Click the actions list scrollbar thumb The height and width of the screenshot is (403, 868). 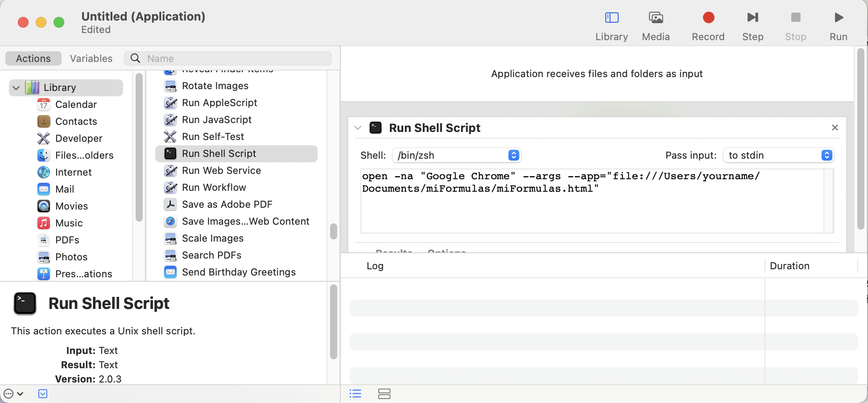333,231
